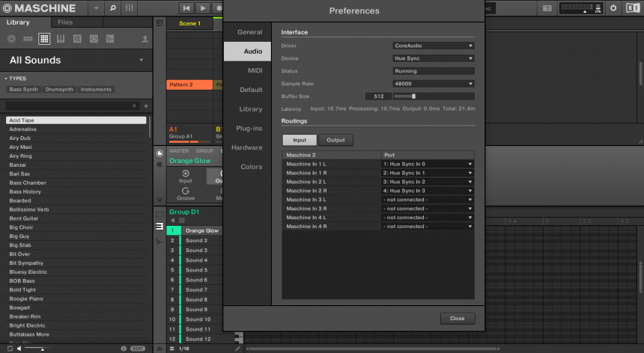644x353 pixels.
Task: Open port dropdown for Maschine In 2 R
Action: click(428, 191)
